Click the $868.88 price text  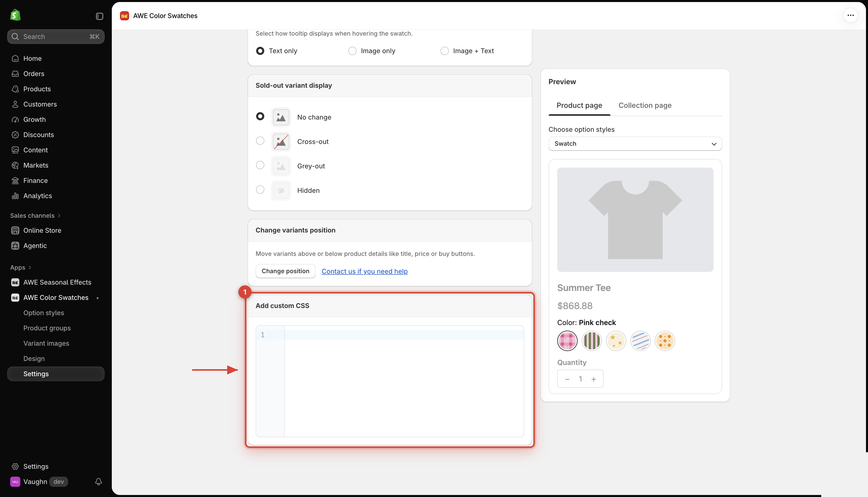(575, 306)
